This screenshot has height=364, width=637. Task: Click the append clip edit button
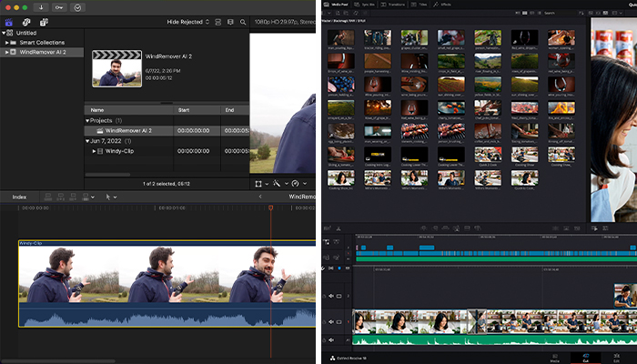point(73,197)
